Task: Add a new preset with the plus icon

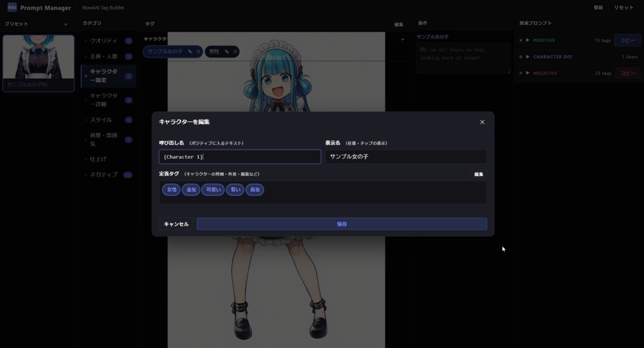Action: 65,25
